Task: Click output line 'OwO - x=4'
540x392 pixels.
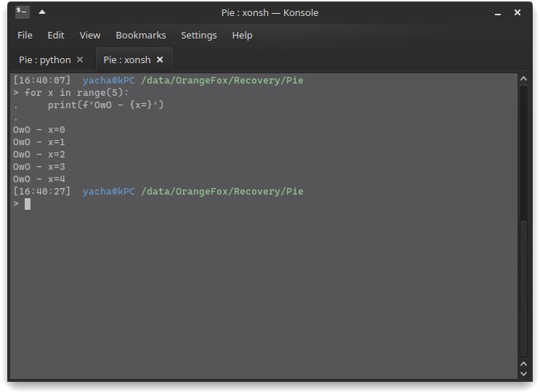Action: coord(39,179)
